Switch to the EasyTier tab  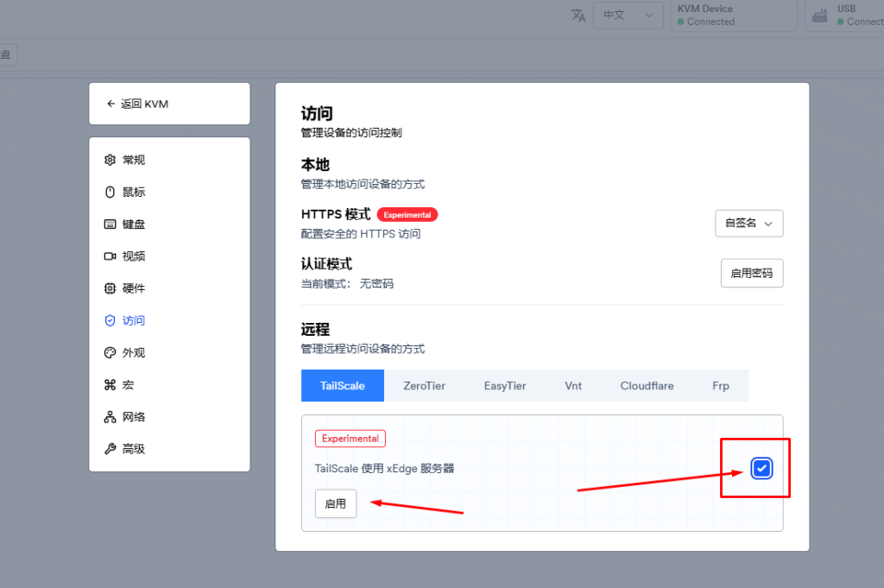coord(505,386)
